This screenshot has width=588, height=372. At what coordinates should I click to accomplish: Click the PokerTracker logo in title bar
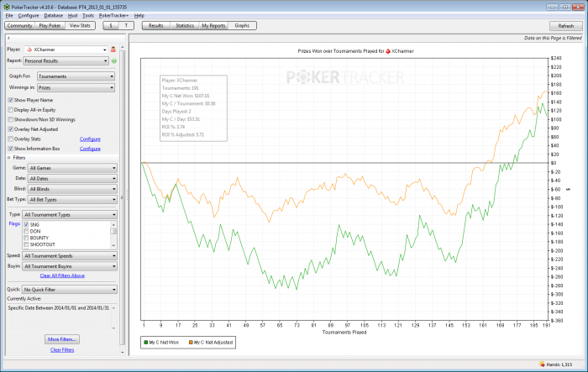[x=6, y=5]
